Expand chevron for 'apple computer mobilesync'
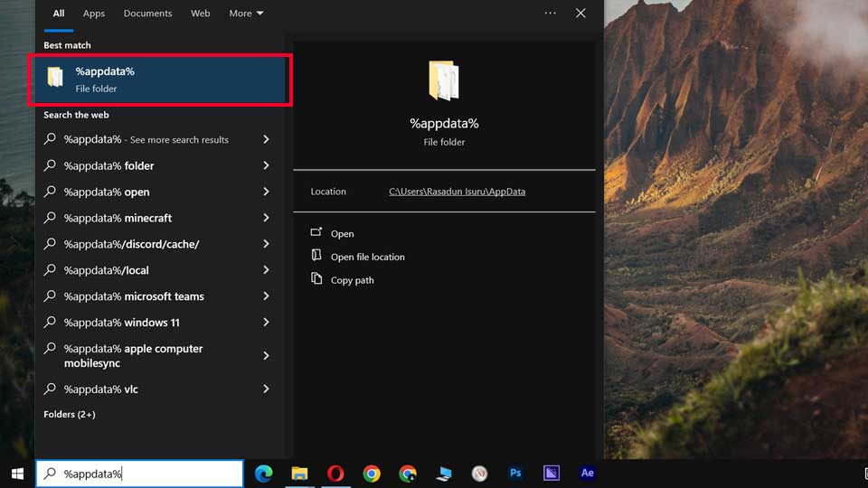Viewport: 868px width, 488px height. coord(266,356)
